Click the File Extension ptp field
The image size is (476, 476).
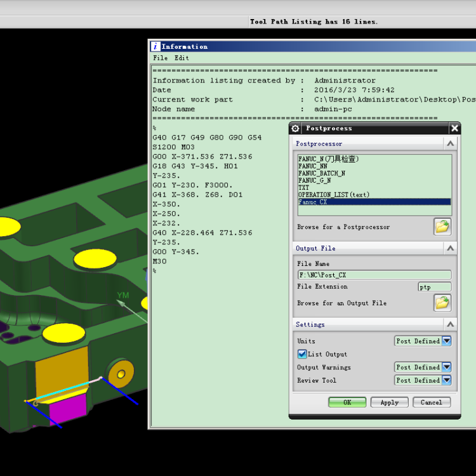click(x=434, y=287)
